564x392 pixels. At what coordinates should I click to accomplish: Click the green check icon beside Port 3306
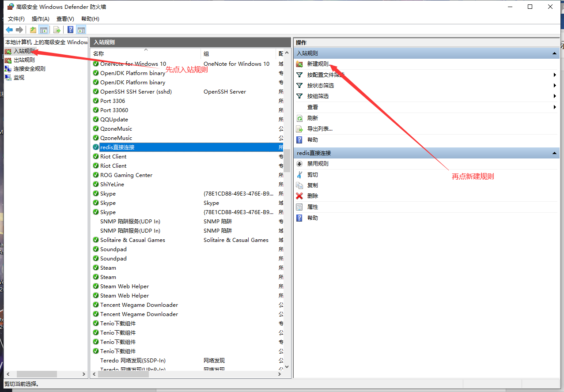(96, 101)
